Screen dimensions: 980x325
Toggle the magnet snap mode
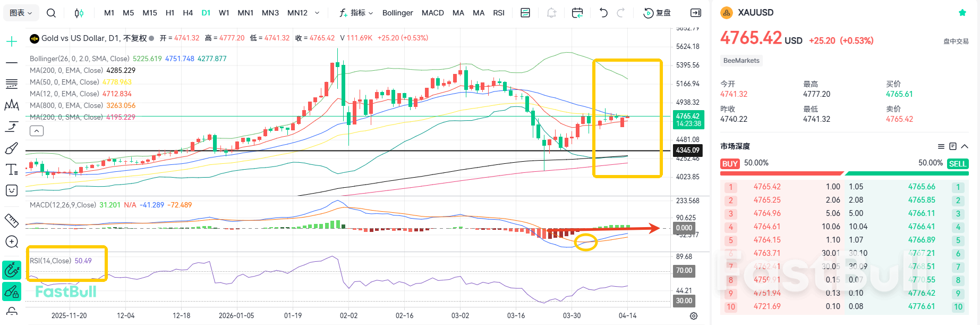12,270
